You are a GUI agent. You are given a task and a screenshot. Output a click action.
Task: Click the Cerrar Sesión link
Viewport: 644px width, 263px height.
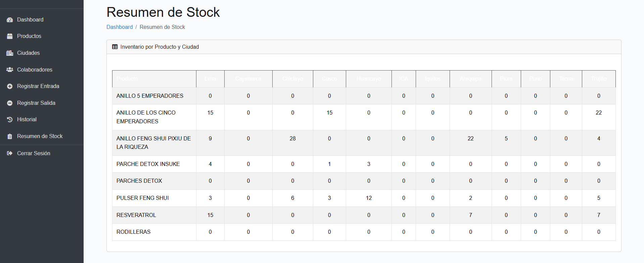tap(34, 154)
